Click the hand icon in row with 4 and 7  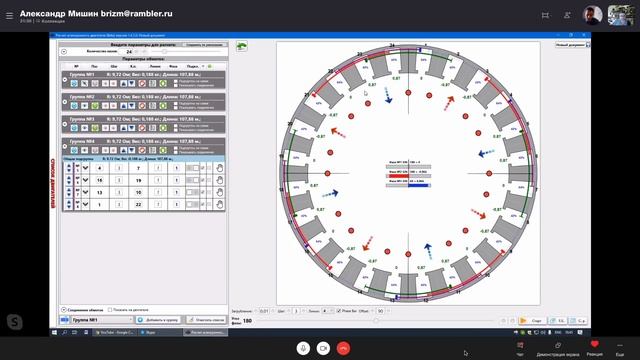(220, 168)
